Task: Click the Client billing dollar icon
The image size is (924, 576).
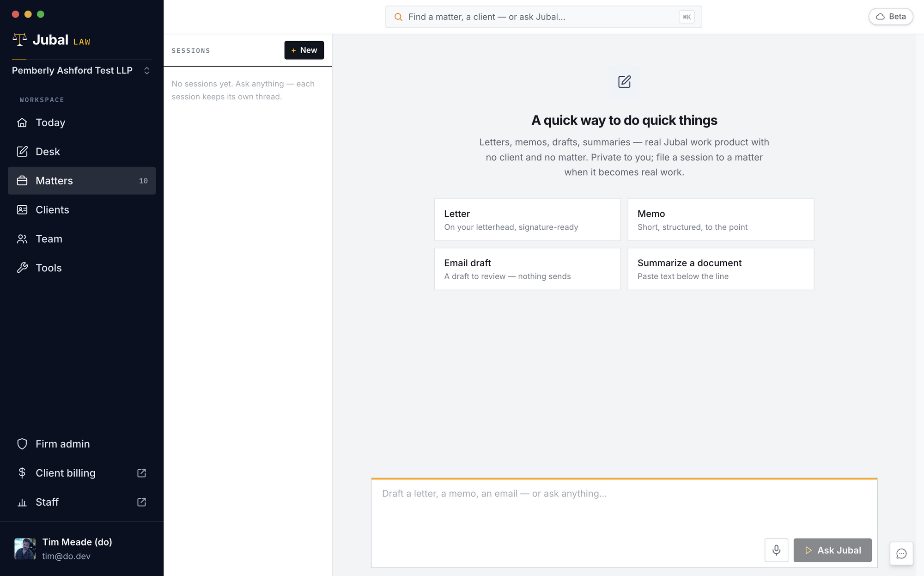Action: (x=22, y=473)
